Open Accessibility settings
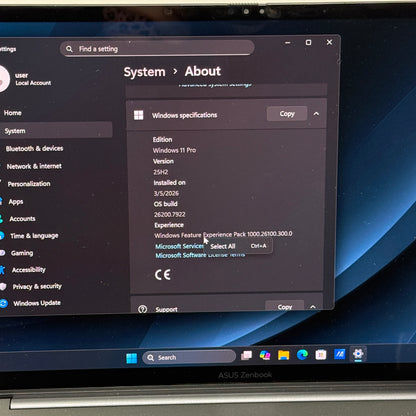Viewport: 416px width, 416px height. tap(29, 270)
